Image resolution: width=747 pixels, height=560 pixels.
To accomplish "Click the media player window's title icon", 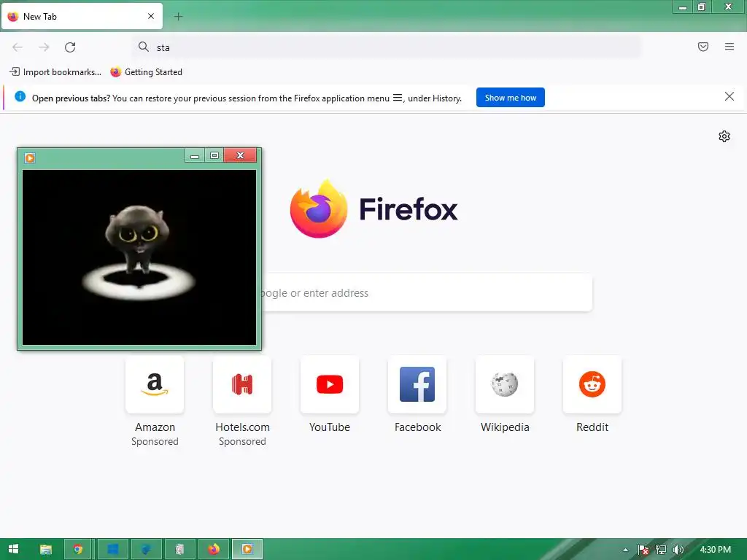I will tap(29, 157).
